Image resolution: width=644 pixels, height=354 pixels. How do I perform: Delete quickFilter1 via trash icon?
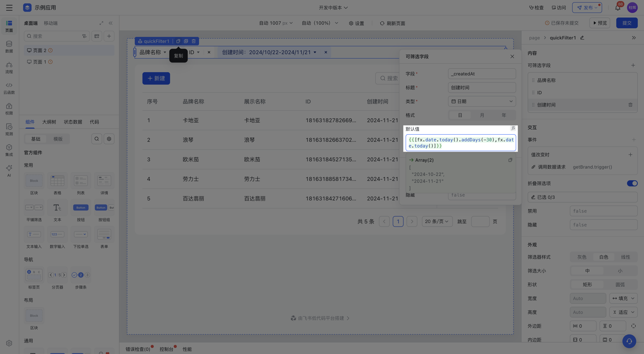click(194, 41)
